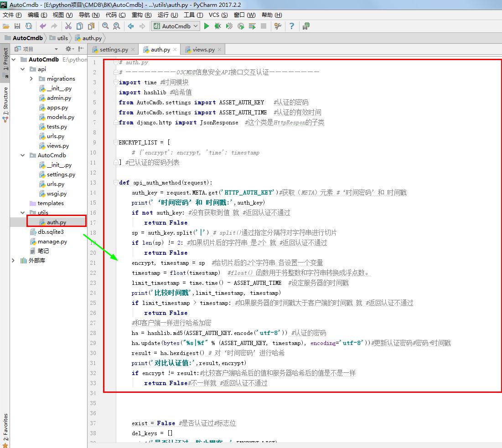Click the Concurrency diagram run icon
This screenshot has height=448, width=502.
click(x=252, y=26)
